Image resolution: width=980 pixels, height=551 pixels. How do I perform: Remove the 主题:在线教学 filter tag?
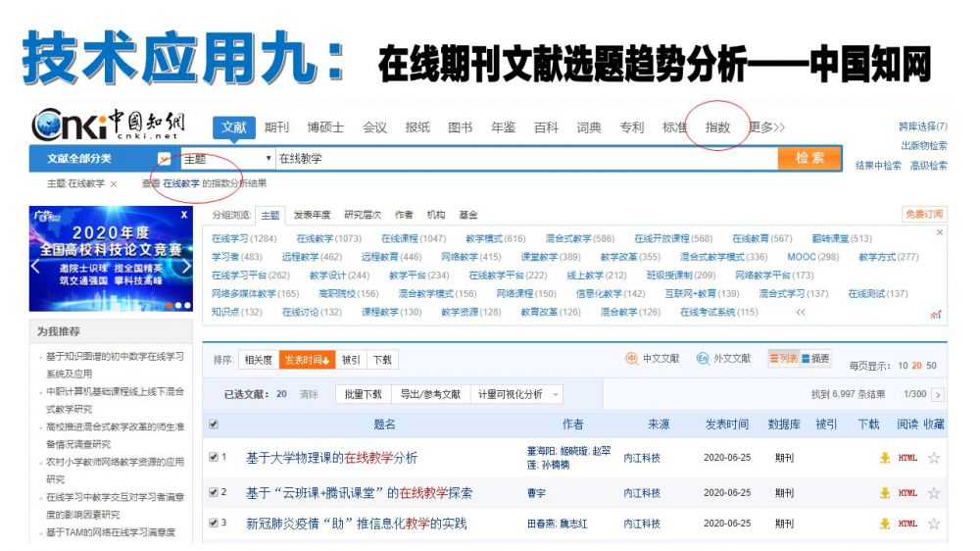click(114, 183)
